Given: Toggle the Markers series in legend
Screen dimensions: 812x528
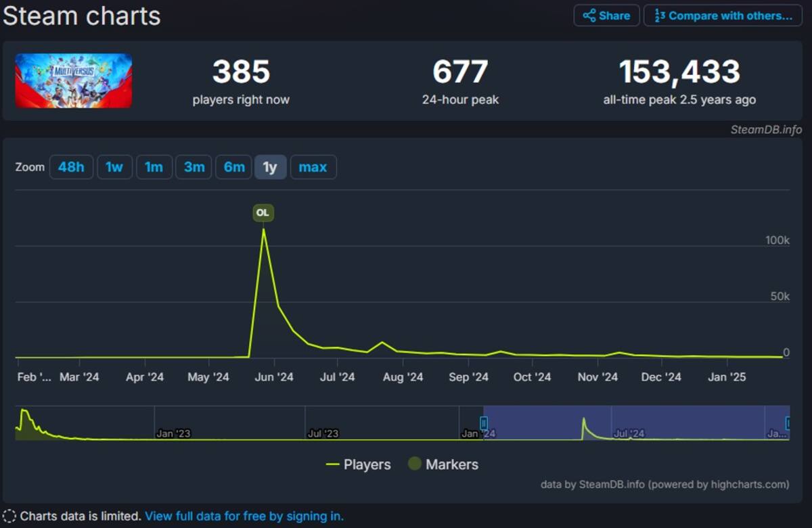Looking at the screenshot, I should (x=443, y=464).
